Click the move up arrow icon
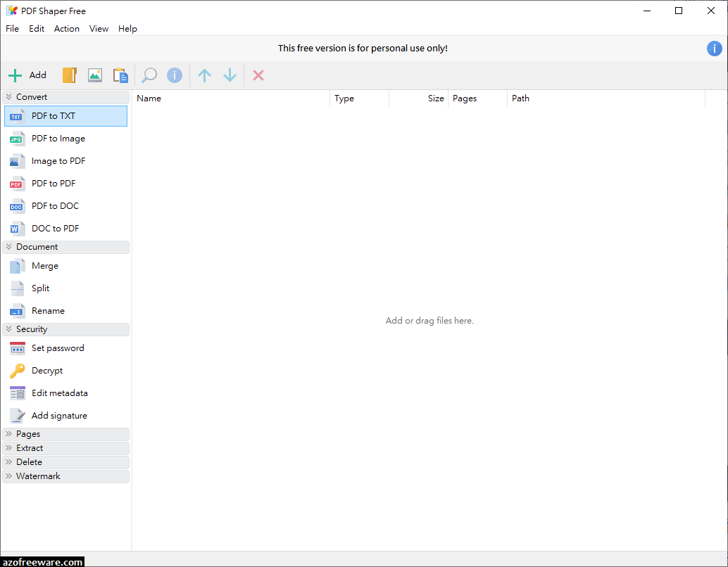 tap(204, 75)
